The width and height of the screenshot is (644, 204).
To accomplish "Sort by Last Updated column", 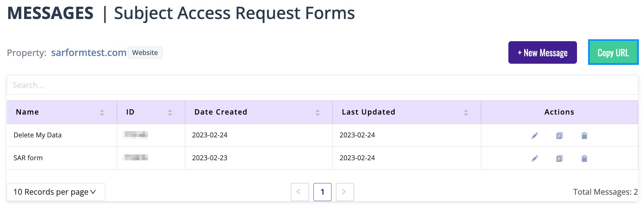I will point(466,112).
